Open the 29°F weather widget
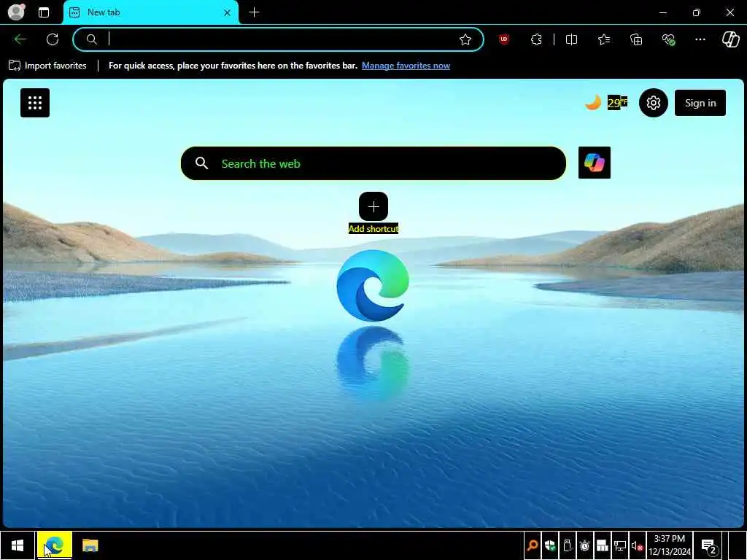The image size is (747, 560). pyautogui.click(x=606, y=102)
